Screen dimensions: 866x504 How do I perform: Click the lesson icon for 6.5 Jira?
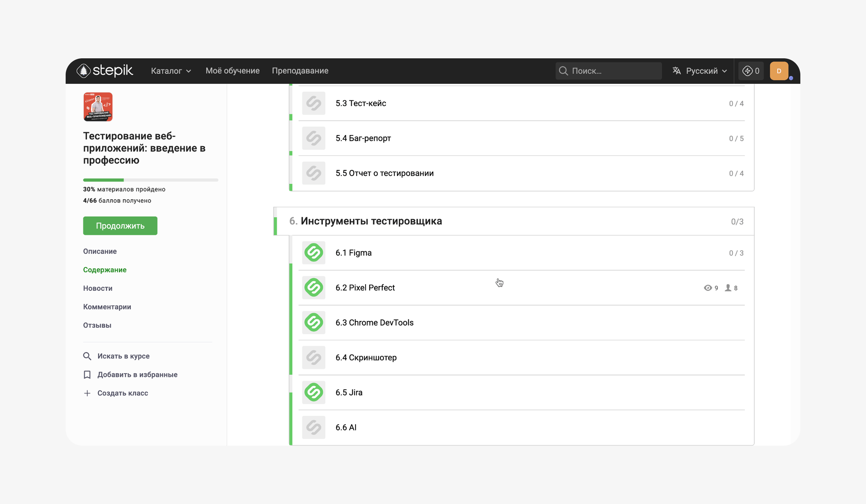[x=313, y=392]
